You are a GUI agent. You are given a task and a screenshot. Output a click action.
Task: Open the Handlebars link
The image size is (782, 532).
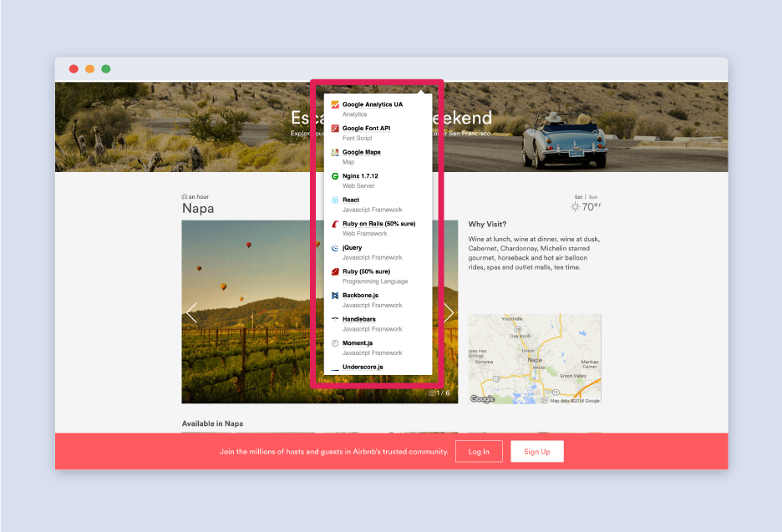pos(358,319)
